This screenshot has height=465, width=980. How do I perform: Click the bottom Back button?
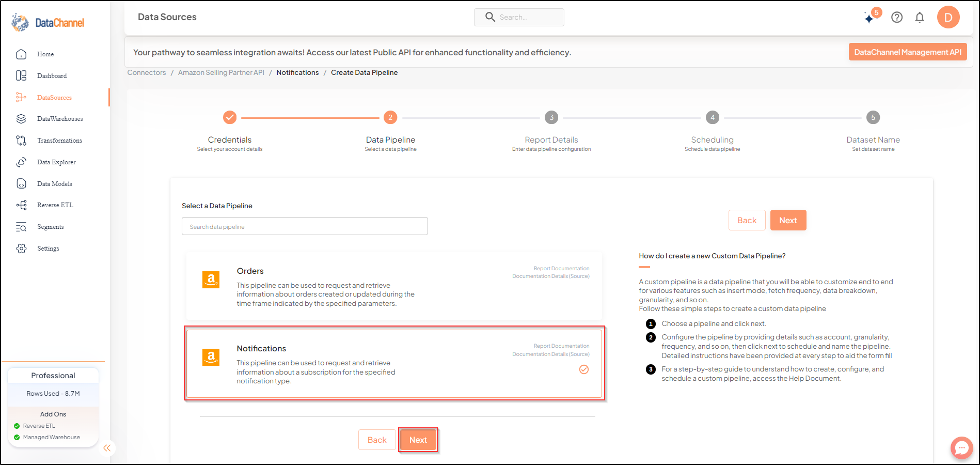tap(377, 440)
